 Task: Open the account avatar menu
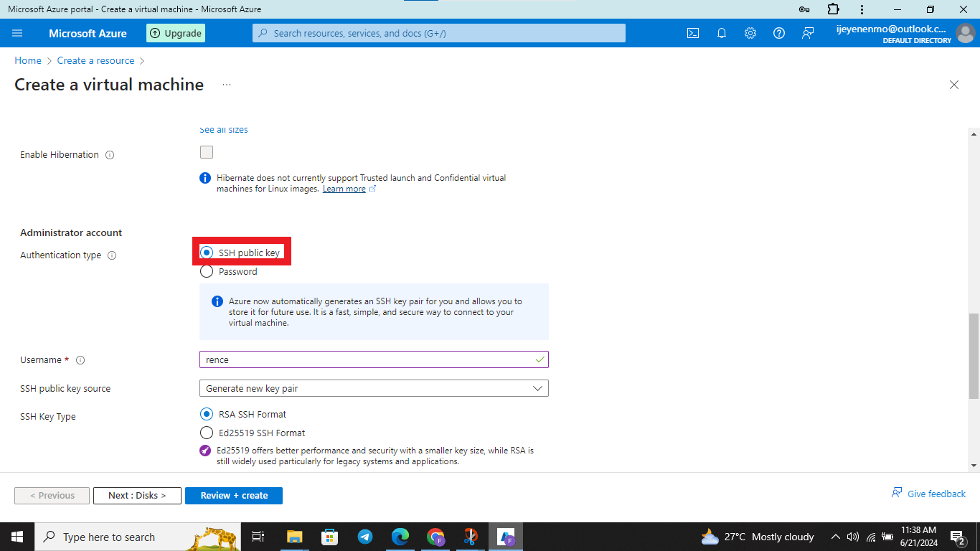point(966,33)
